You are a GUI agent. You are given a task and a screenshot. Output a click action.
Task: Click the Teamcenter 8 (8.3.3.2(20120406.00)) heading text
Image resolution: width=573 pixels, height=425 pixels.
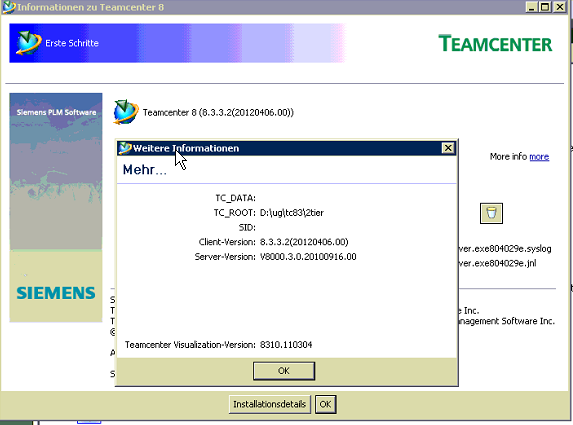coord(218,113)
